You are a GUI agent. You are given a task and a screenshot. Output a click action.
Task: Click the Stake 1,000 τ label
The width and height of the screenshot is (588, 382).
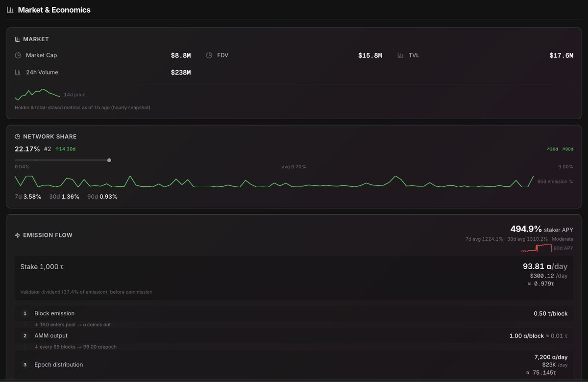[42, 267]
